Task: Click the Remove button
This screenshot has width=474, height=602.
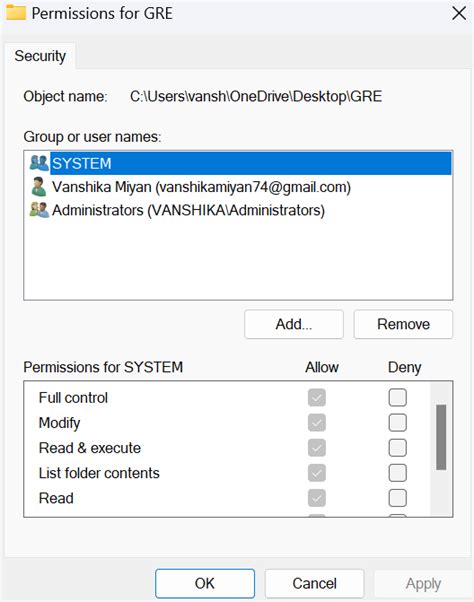Action: [x=403, y=324]
